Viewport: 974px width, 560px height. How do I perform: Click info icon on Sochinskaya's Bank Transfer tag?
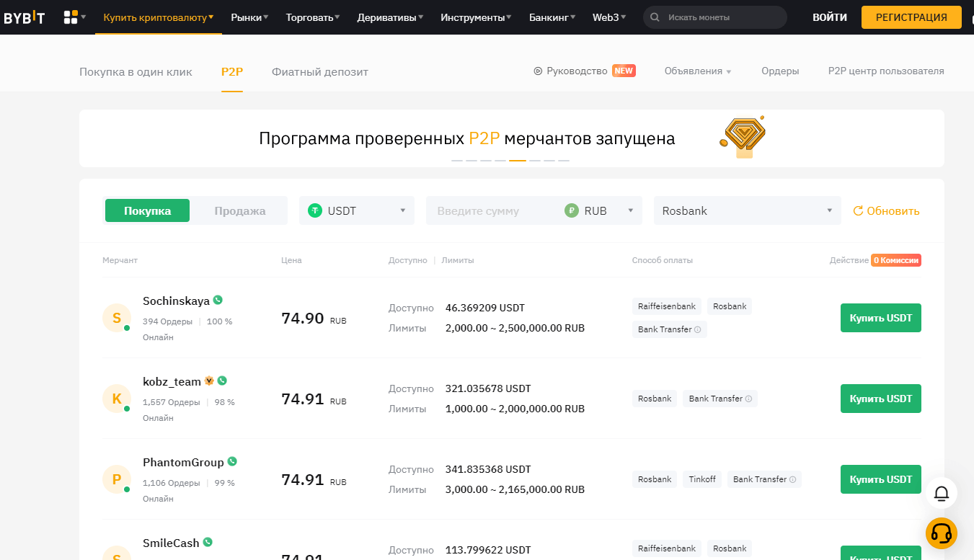(698, 329)
